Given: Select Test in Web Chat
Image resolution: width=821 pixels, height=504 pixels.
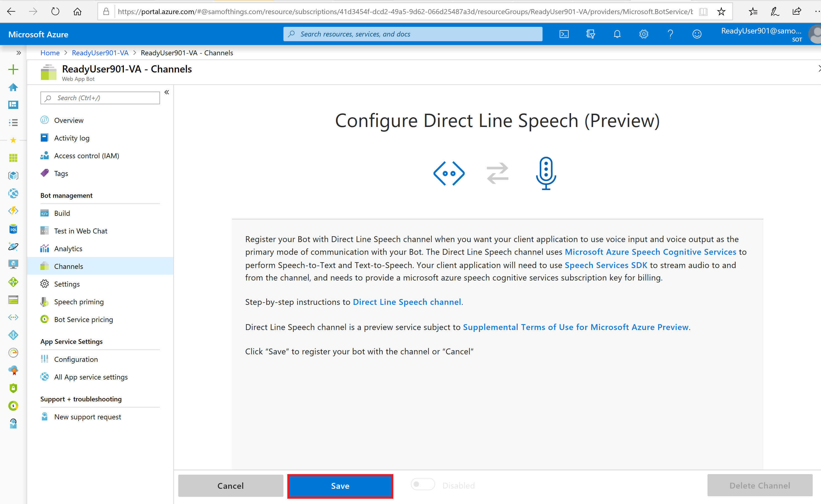Looking at the screenshot, I should [80, 231].
